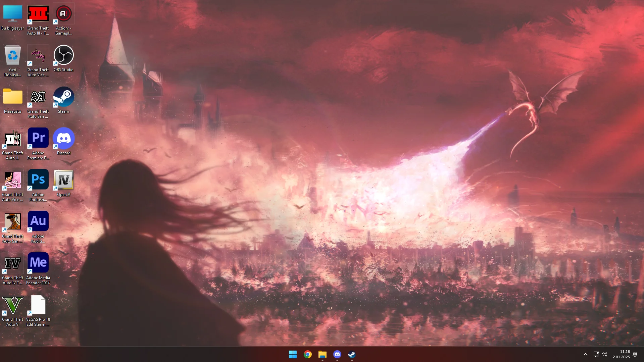The height and width of the screenshot is (362, 644).
Task: Switch to Steam in taskbar
Action: coord(352,354)
